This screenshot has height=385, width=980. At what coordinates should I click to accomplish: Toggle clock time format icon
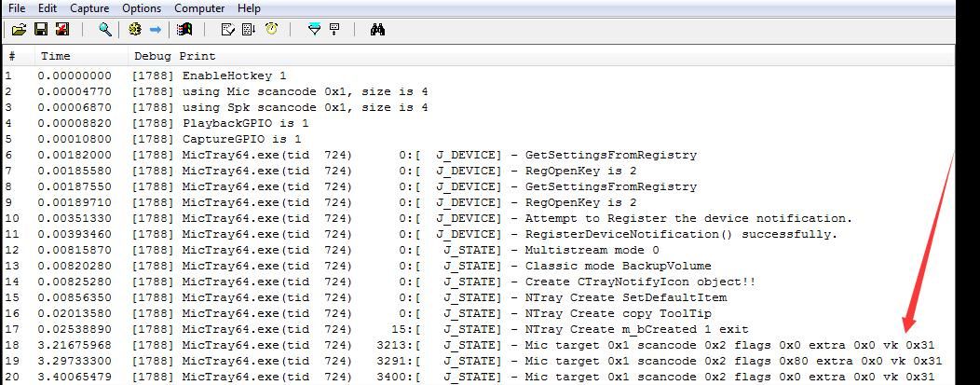[271, 30]
